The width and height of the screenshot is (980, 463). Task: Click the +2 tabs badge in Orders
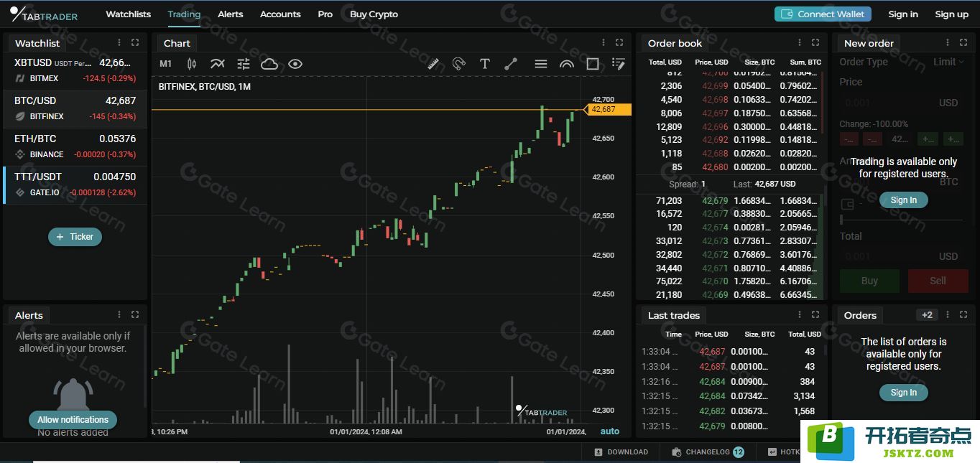click(928, 315)
